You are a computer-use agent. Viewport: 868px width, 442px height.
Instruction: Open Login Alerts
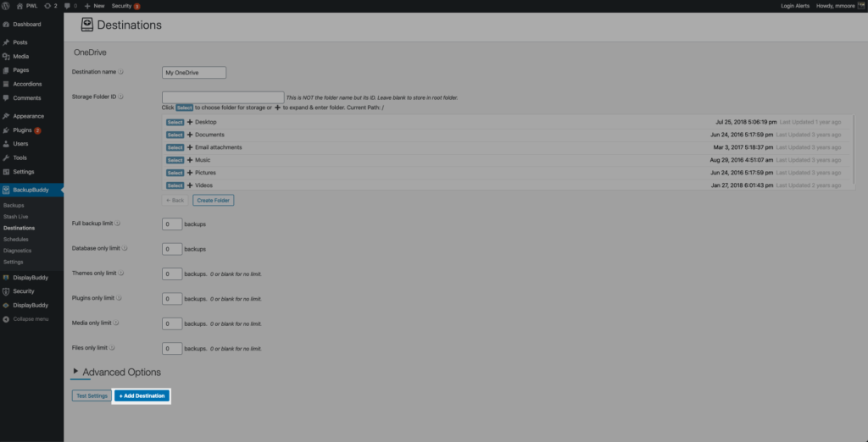pos(795,6)
